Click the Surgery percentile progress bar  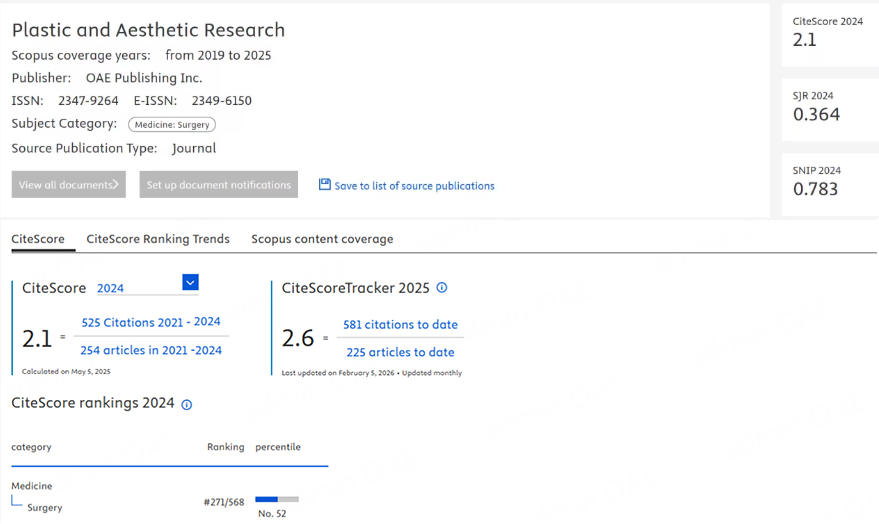point(277,499)
